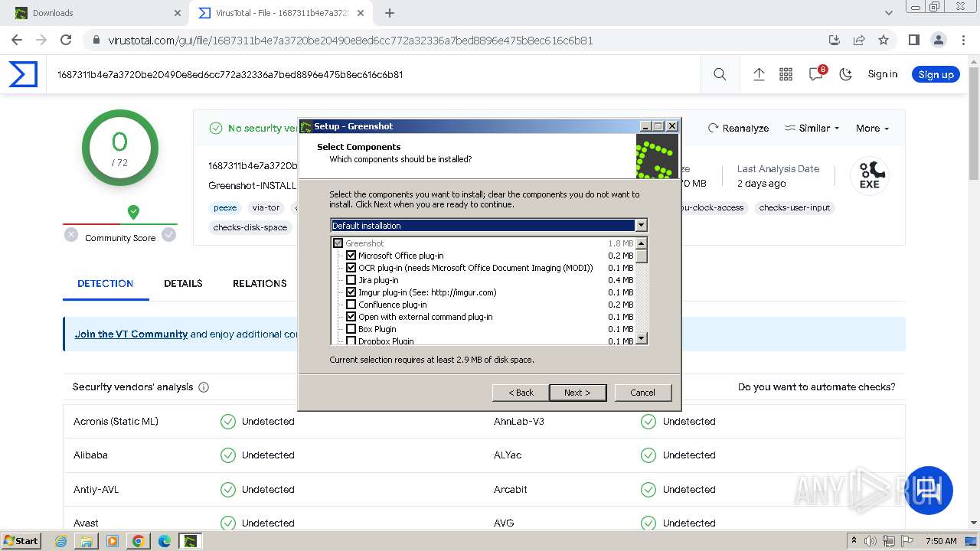The image size is (980, 551).
Task: Enable the Jira plug-in checkbox
Action: click(x=351, y=280)
